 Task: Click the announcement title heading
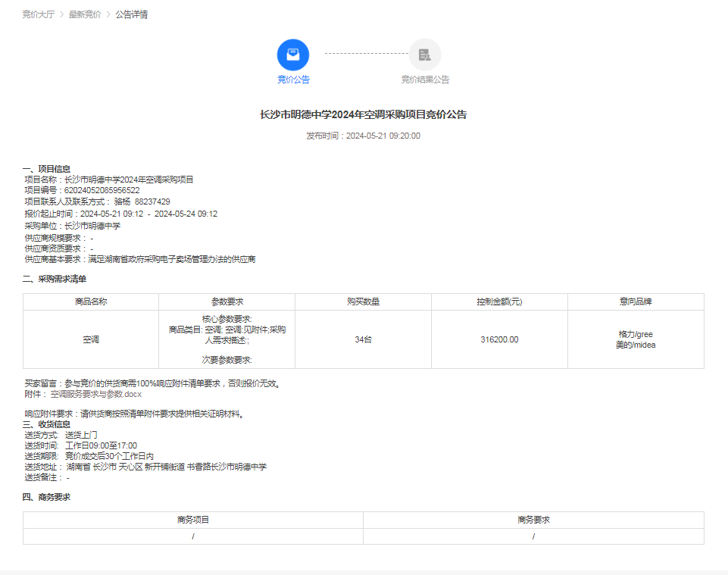(364, 114)
